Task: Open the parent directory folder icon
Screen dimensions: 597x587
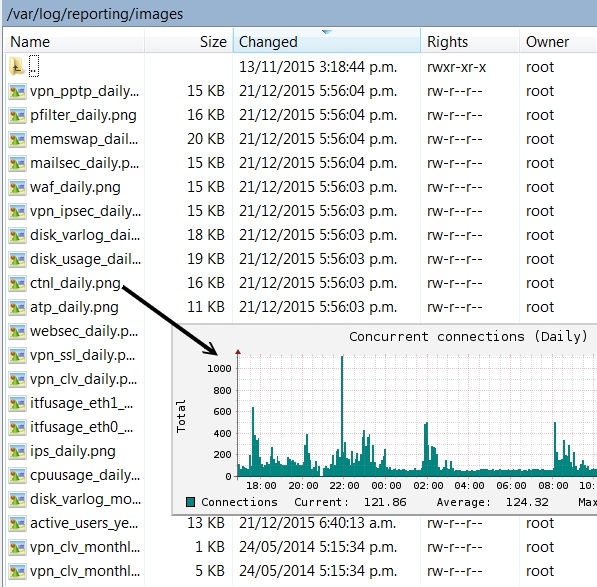Action: pyautogui.click(x=16, y=67)
